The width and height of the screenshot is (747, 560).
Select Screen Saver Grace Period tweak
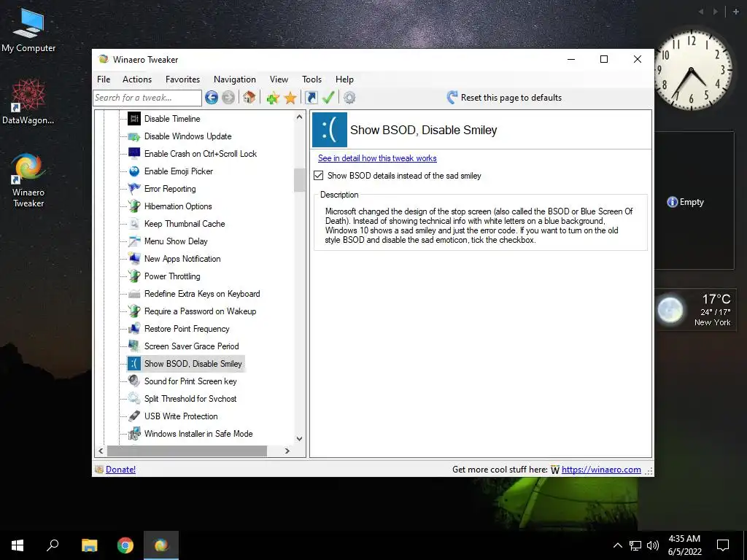click(192, 346)
